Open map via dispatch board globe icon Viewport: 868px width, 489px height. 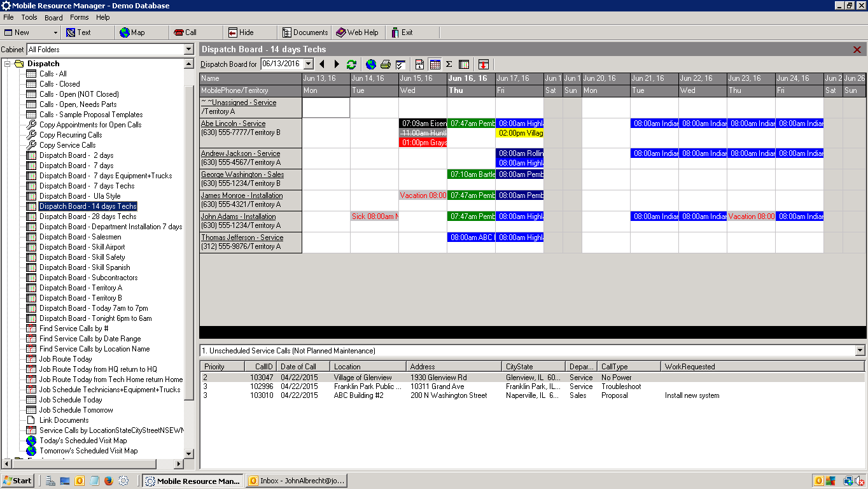click(x=371, y=64)
